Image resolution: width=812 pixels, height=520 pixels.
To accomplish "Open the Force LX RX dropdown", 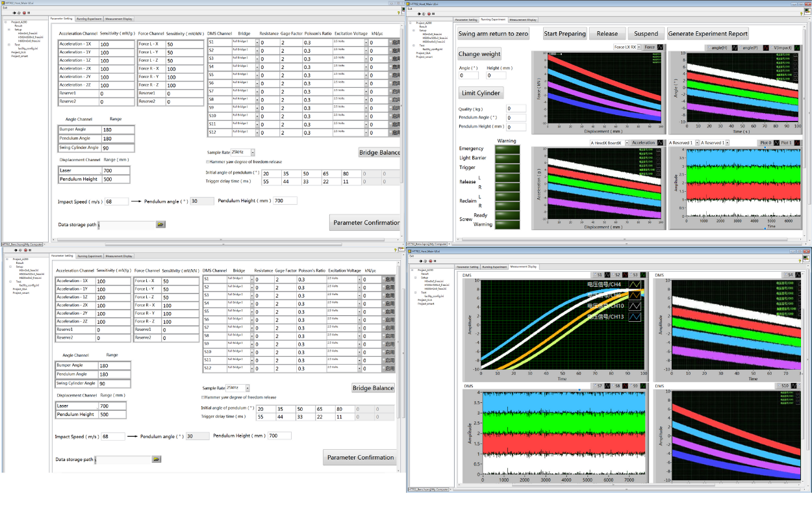I will (639, 47).
